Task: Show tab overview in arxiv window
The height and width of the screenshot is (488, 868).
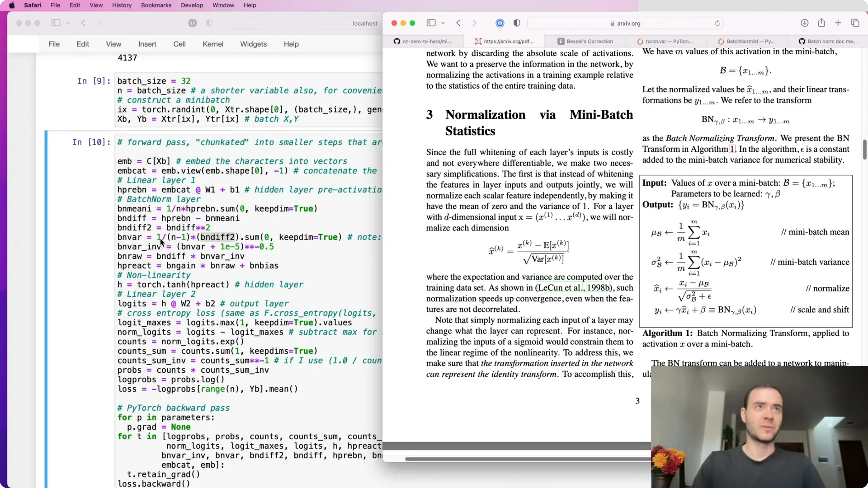Action: [x=855, y=23]
